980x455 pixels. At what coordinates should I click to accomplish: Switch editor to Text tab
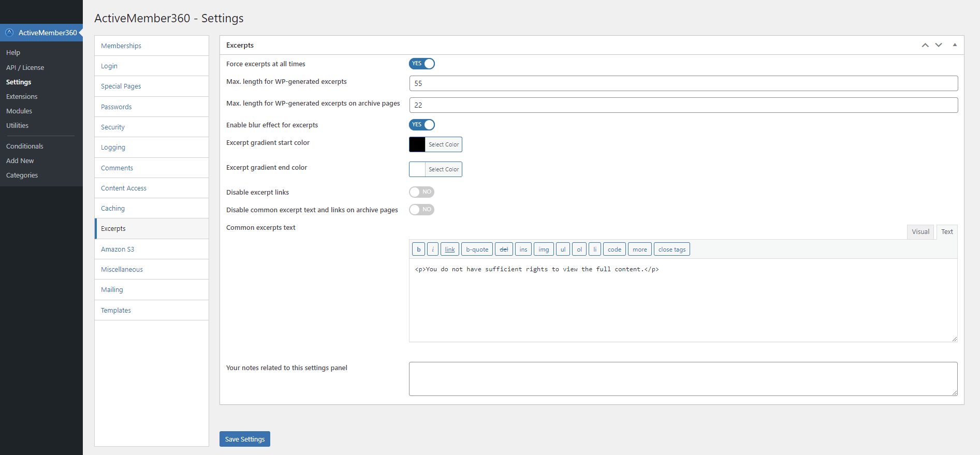[947, 232]
